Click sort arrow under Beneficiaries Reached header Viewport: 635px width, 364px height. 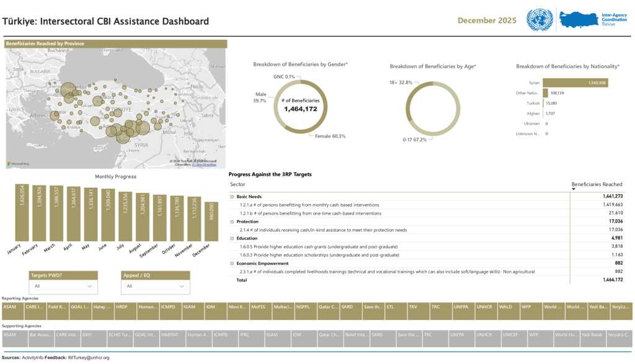[x=574, y=189]
